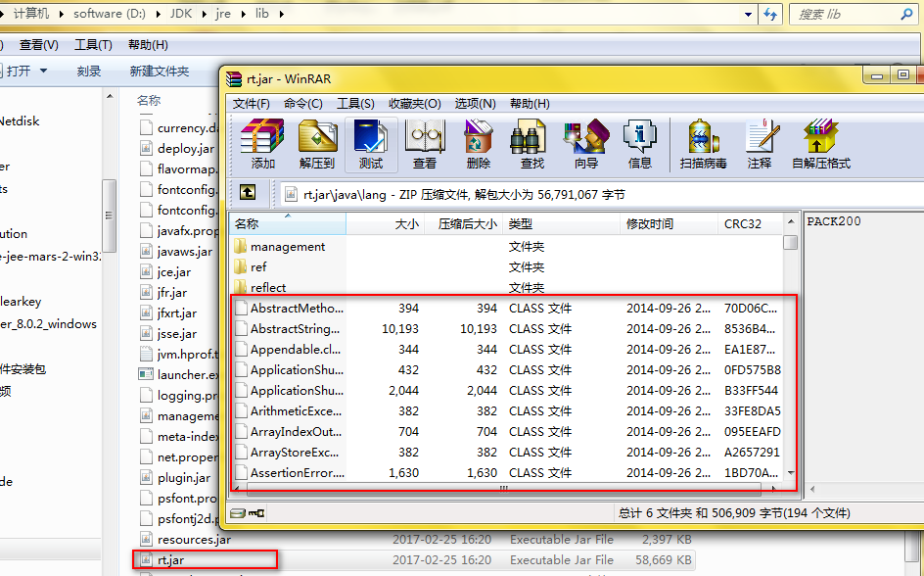Sort WinRAR list by CRC32 column

[x=750, y=224]
